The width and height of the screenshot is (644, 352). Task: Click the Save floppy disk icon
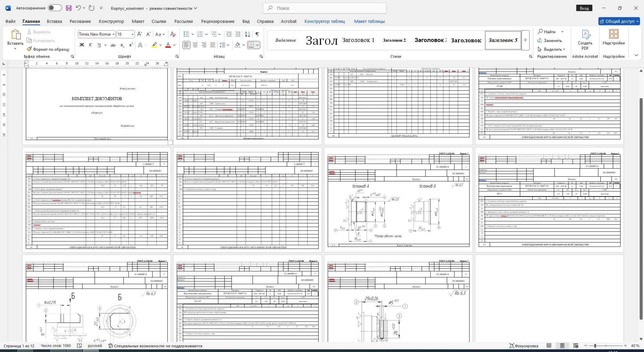pyautogui.click(x=69, y=8)
